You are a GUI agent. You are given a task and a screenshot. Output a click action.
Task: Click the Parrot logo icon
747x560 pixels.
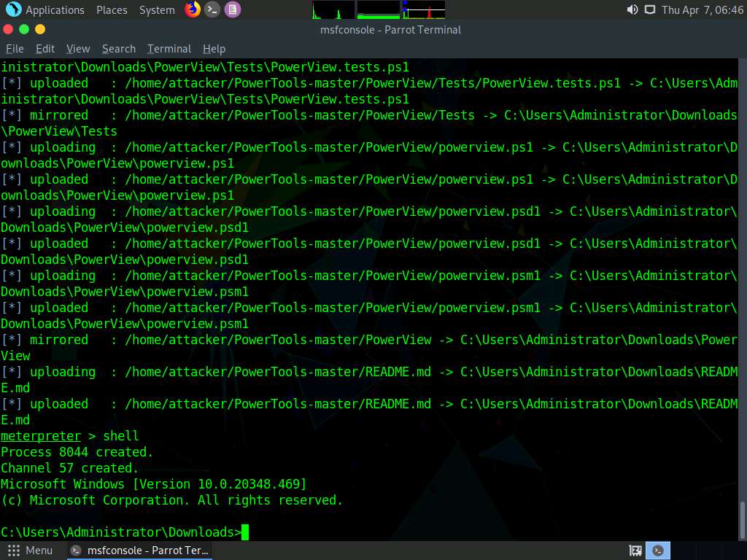(x=13, y=9)
